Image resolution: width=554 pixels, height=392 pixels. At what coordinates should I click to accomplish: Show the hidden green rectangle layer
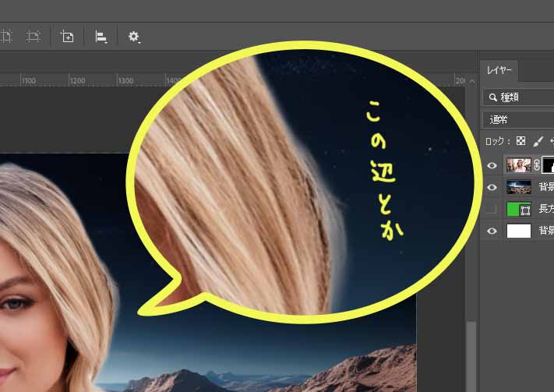pos(492,209)
